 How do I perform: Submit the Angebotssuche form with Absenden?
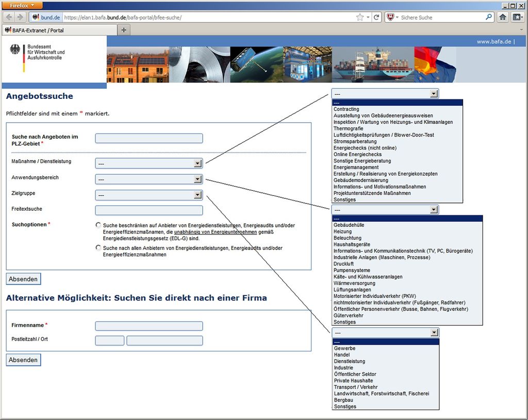tap(23, 279)
